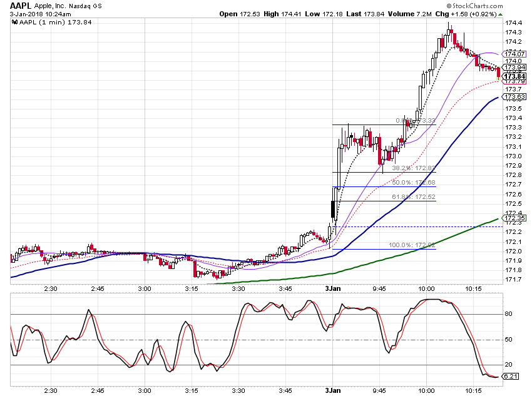Click the 171.7 price axis label
This screenshot has height=396, width=532.
[x=513, y=280]
